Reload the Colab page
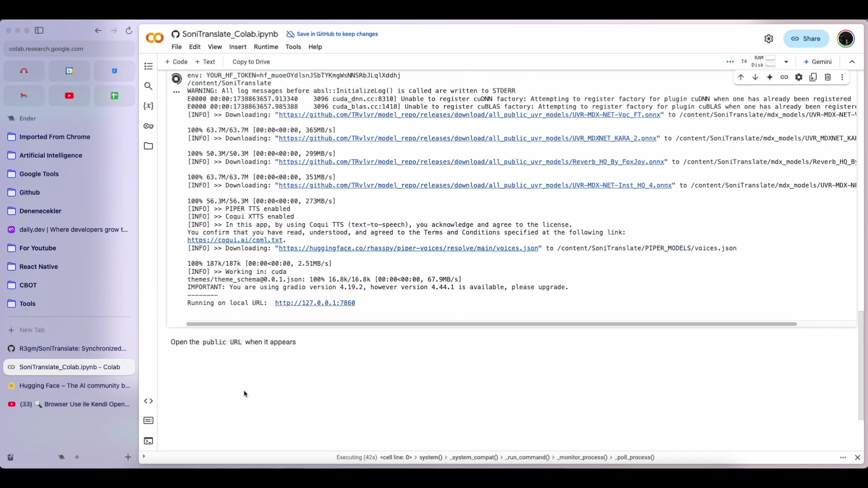This screenshot has height=488, width=868. 129,30
